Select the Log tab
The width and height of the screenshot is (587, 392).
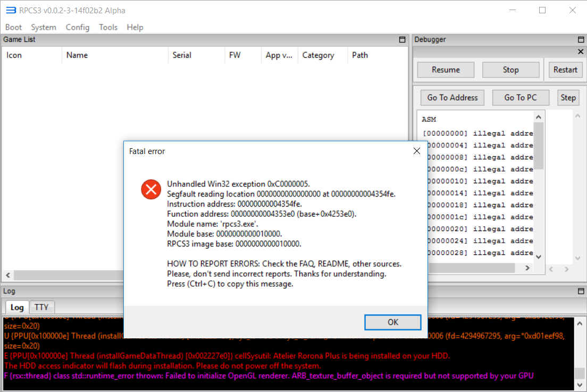17,307
